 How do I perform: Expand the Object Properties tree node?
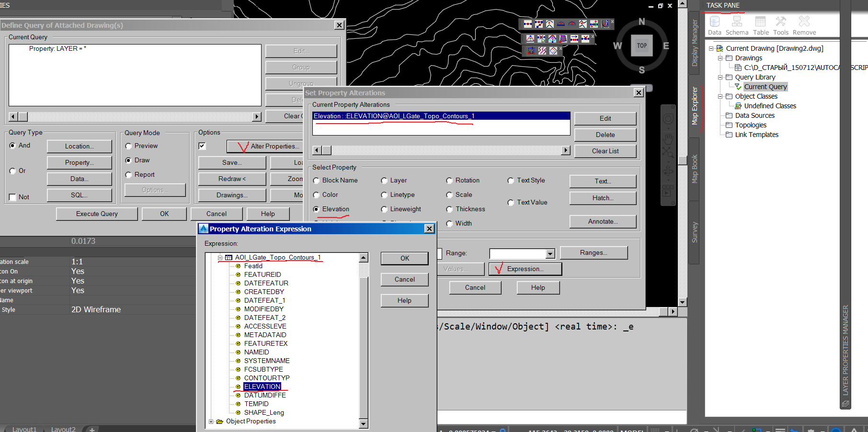pyautogui.click(x=212, y=421)
